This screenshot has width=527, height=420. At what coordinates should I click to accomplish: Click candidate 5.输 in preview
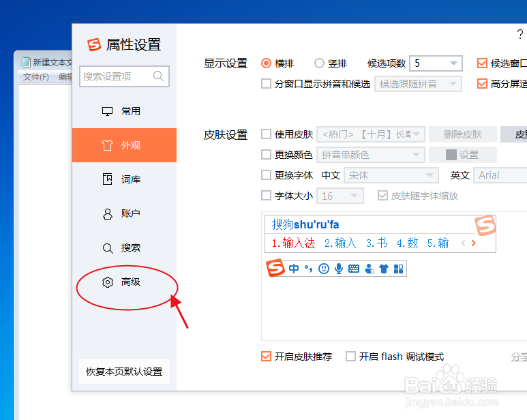[x=438, y=243]
